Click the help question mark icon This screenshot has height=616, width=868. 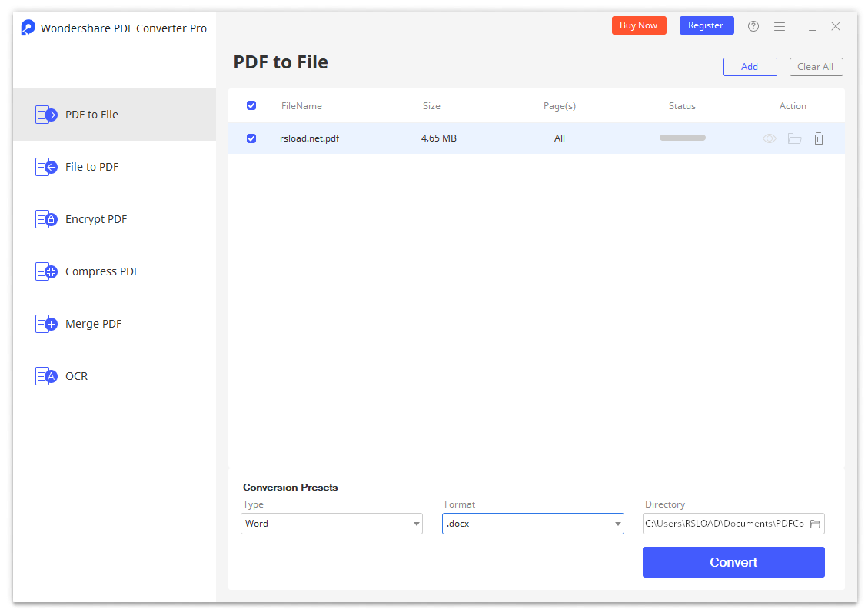click(753, 26)
